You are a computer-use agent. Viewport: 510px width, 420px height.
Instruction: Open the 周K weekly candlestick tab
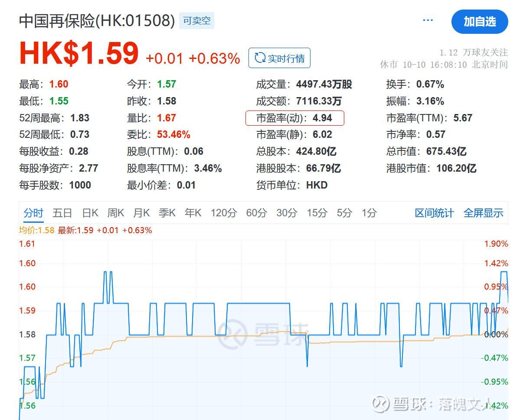[x=116, y=213]
